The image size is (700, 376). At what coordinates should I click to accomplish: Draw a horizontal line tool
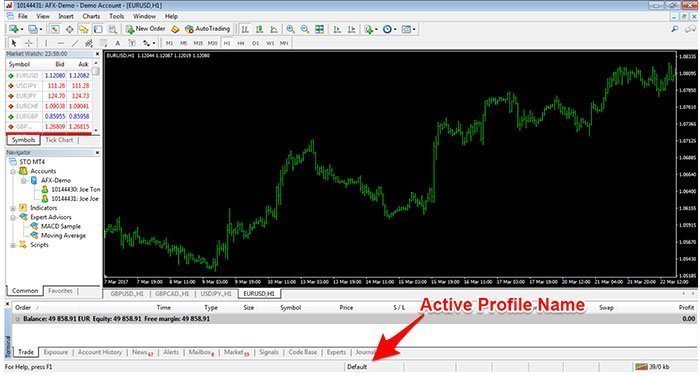coord(60,43)
